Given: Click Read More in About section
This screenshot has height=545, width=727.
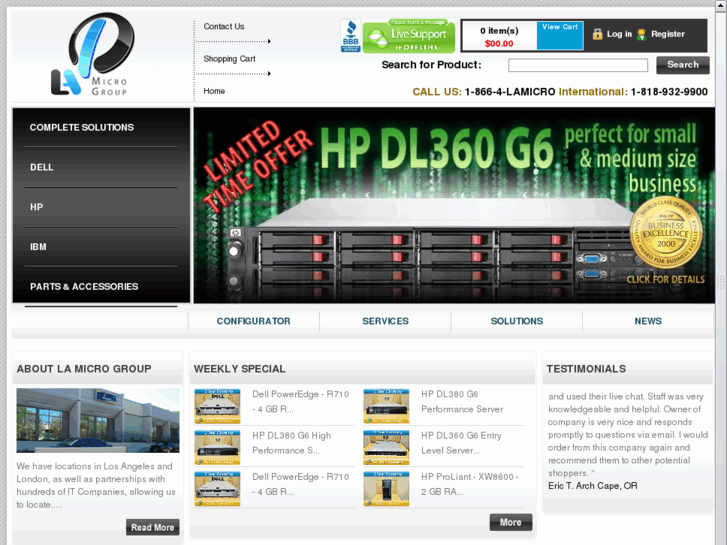Looking at the screenshot, I should tap(153, 527).
